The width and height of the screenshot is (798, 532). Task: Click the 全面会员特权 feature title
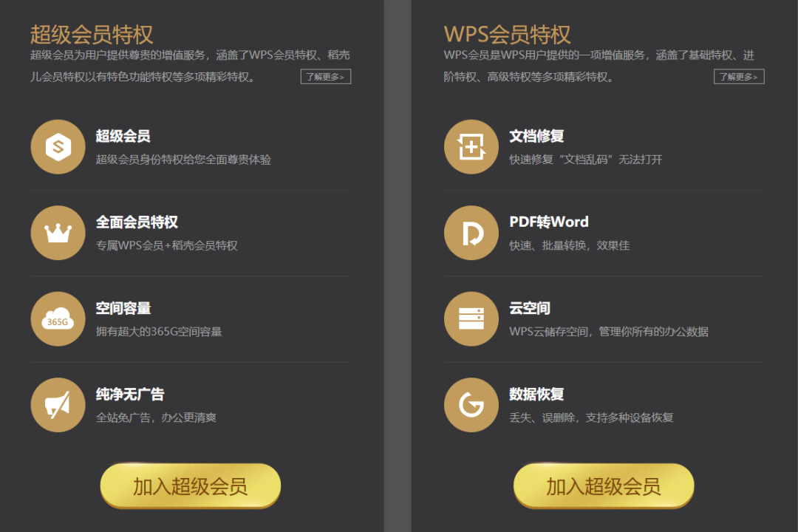tap(137, 222)
